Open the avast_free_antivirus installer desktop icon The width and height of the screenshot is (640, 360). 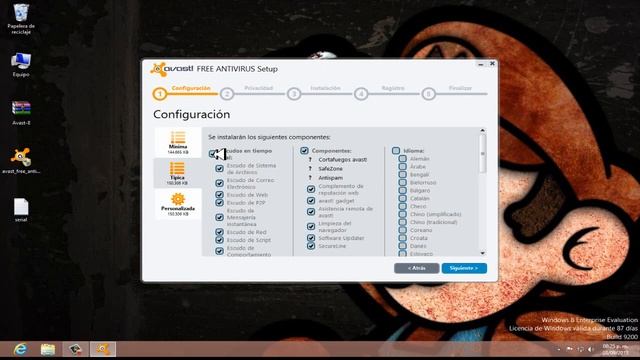tap(21, 161)
